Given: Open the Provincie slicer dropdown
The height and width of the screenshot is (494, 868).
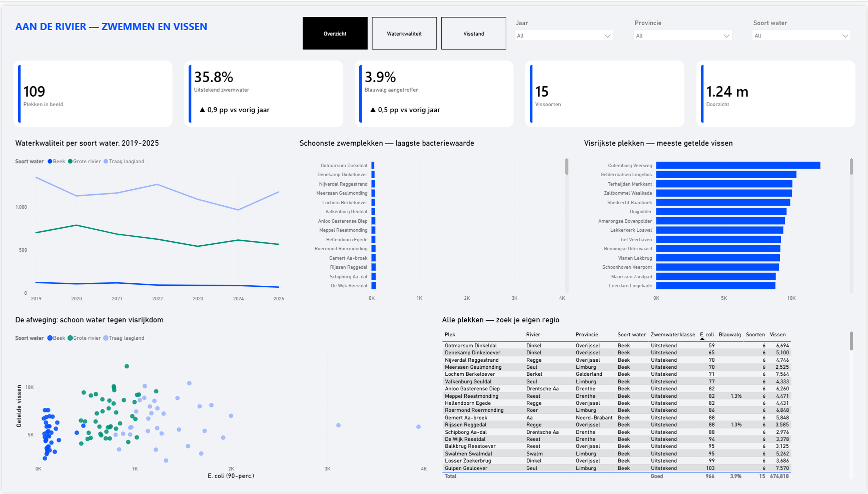Looking at the screenshot, I should coord(683,36).
